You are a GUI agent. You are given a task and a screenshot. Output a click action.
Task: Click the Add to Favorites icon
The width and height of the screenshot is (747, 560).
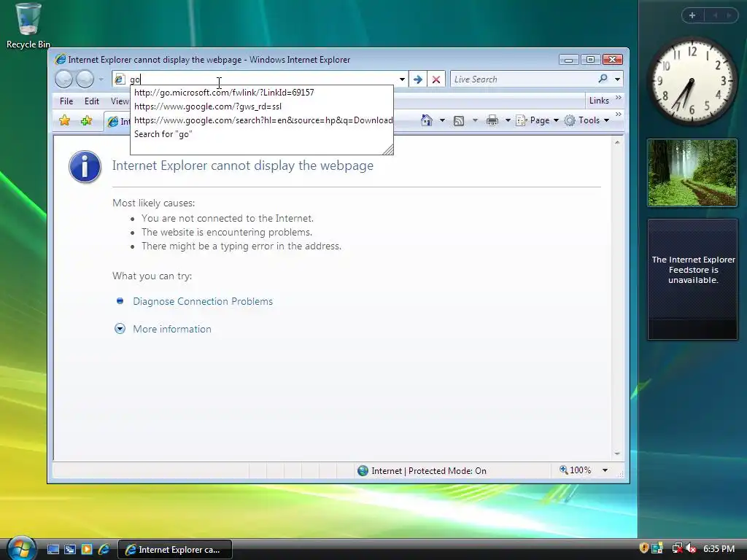[x=86, y=120]
